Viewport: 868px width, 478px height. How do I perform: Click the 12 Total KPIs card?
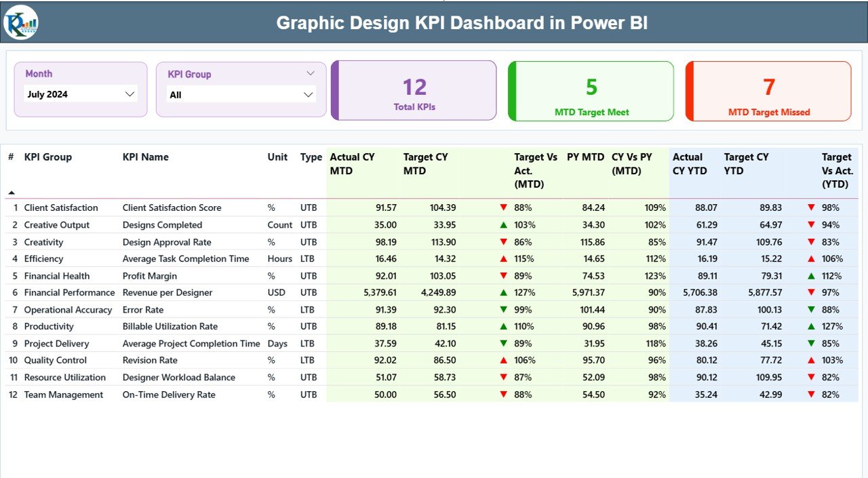[x=414, y=91]
